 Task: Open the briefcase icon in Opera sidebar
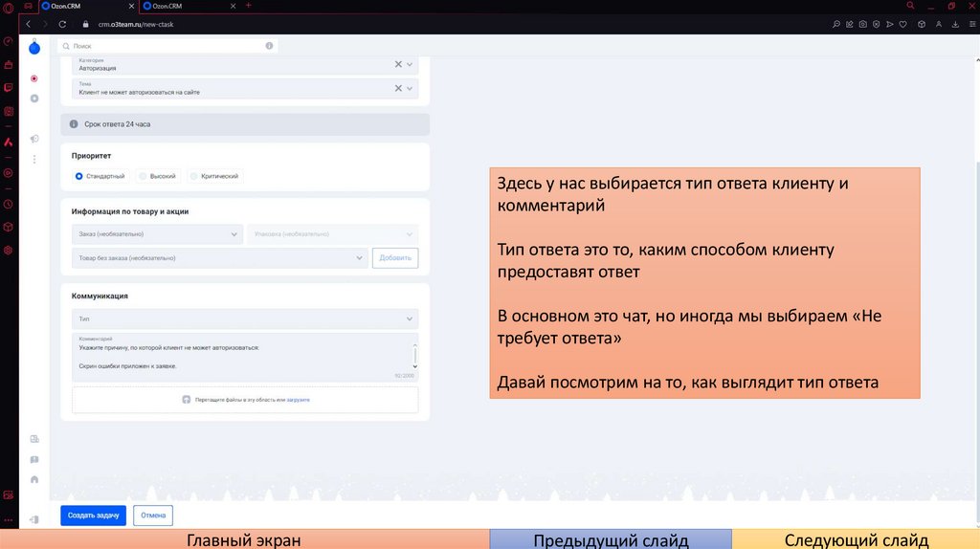pyautogui.click(x=8, y=65)
